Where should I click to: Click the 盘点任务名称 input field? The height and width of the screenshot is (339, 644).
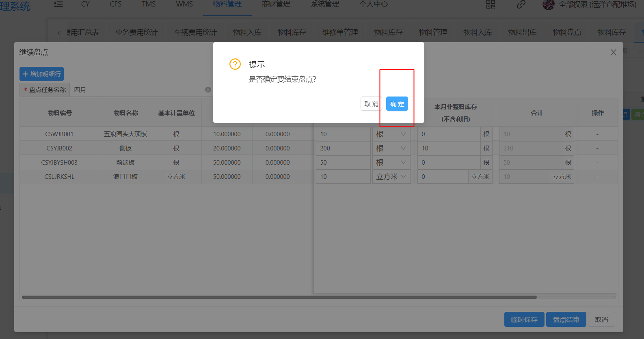pos(138,90)
